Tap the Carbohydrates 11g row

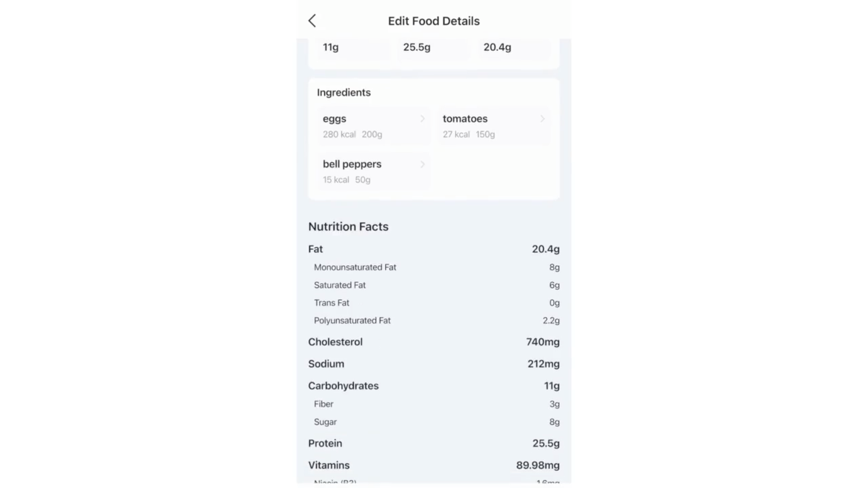click(x=434, y=386)
